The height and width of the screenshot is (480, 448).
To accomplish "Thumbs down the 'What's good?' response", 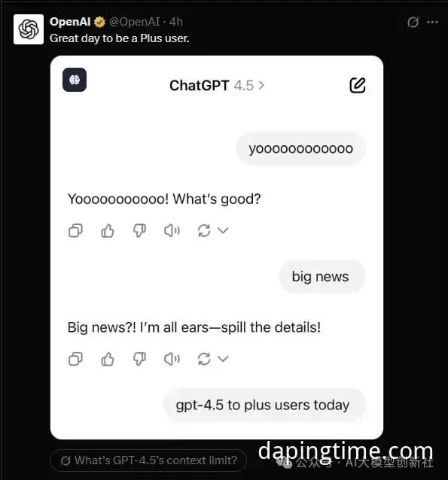I will coord(139,230).
